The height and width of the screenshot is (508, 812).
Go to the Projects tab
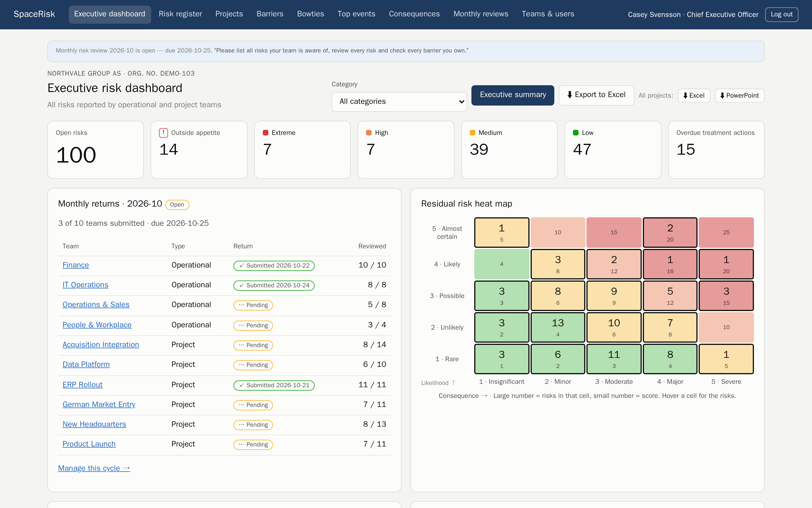[x=229, y=14]
